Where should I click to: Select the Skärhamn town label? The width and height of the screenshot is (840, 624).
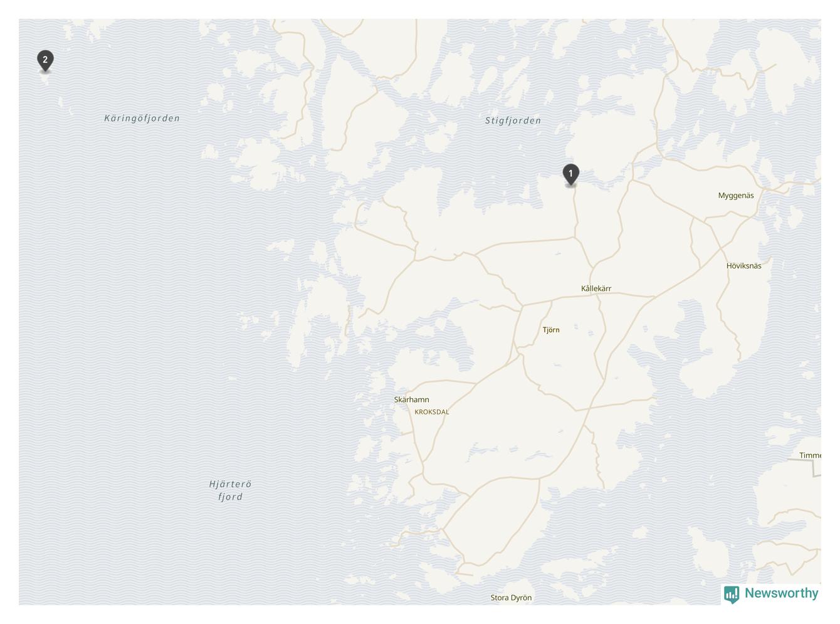point(411,399)
